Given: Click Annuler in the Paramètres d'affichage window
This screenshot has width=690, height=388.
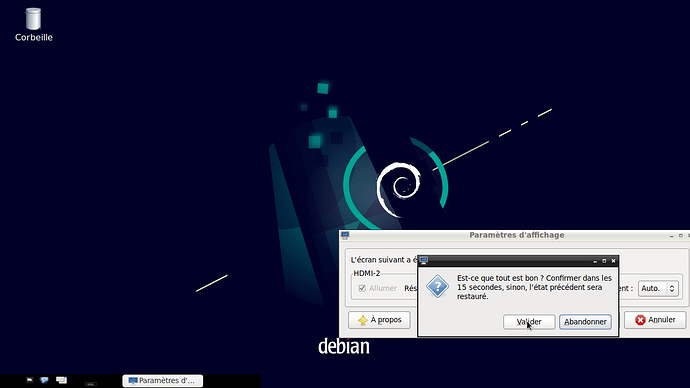Looking at the screenshot, I should coord(655,320).
